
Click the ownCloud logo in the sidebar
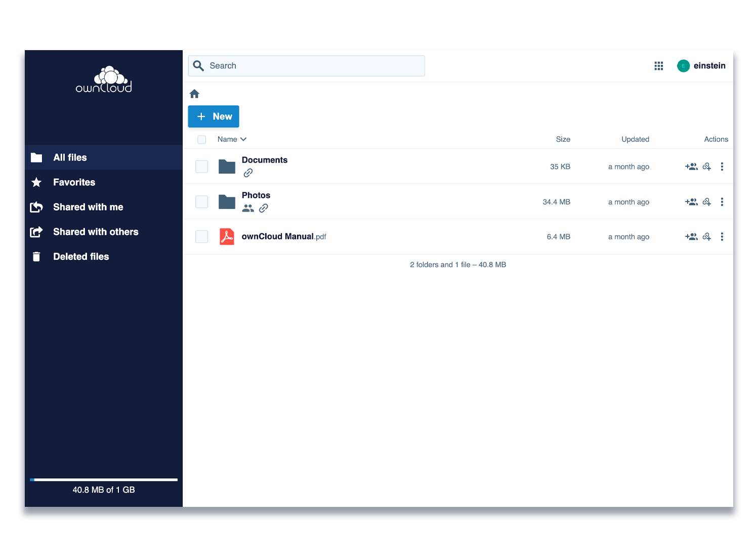tap(104, 80)
